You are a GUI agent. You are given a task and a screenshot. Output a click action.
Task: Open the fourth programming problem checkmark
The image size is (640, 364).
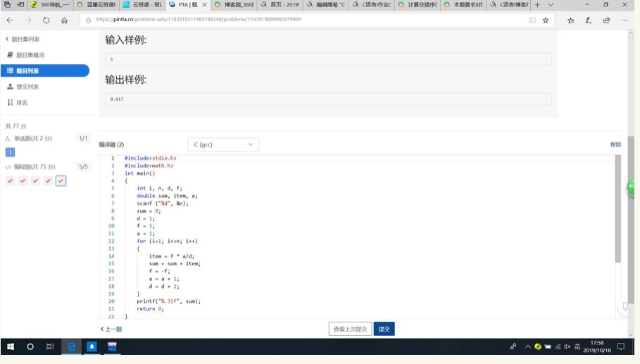click(48, 180)
